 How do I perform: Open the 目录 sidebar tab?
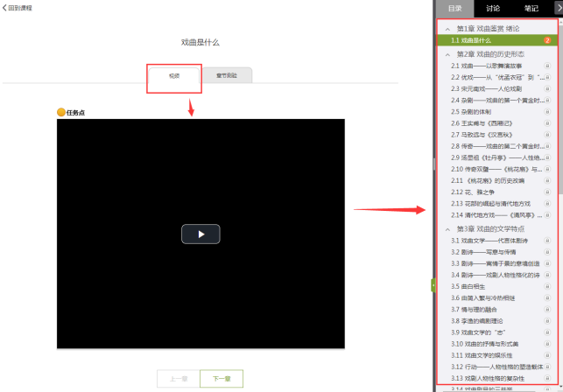click(454, 8)
